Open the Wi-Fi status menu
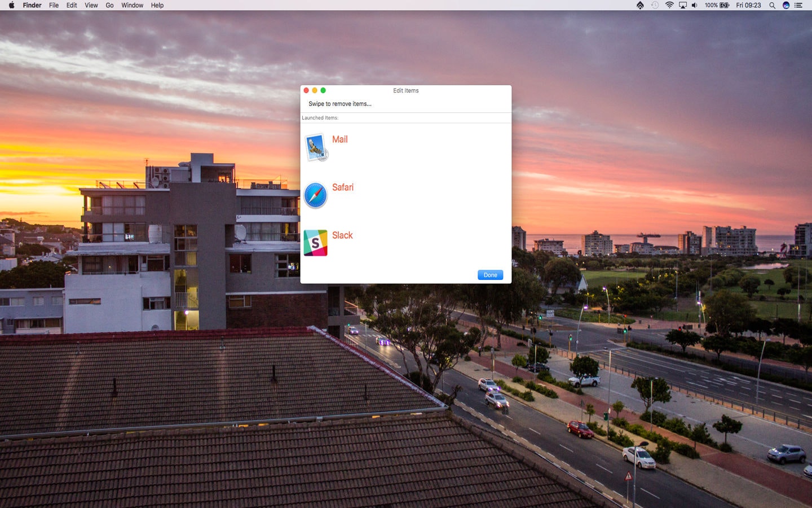The image size is (812, 508). click(669, 5)
